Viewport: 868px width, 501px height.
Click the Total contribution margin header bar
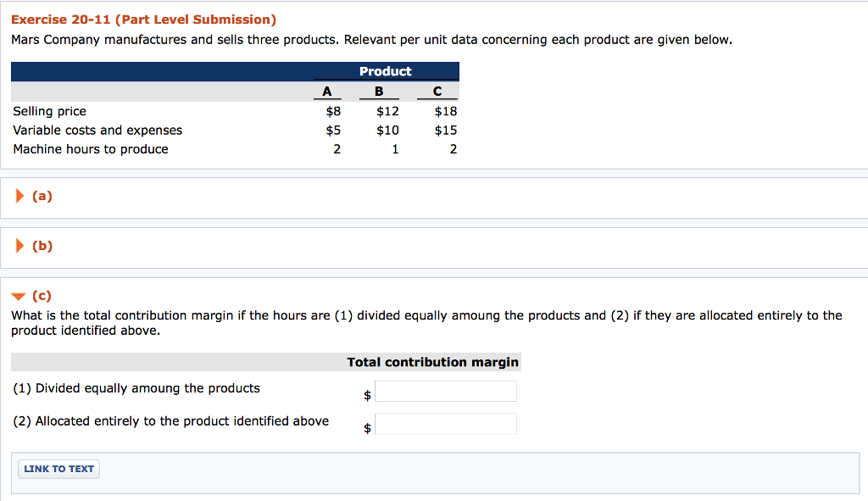click(433, 362)
